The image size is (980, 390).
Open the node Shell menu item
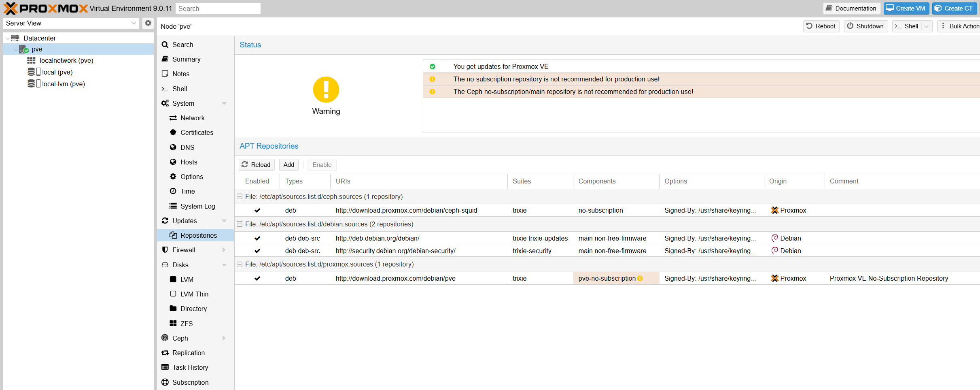(195, 89)
